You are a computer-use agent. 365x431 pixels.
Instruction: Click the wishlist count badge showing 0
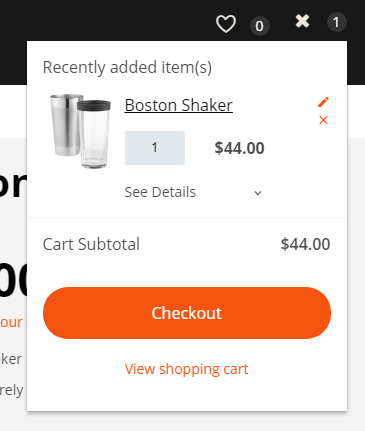coord(260,26)
